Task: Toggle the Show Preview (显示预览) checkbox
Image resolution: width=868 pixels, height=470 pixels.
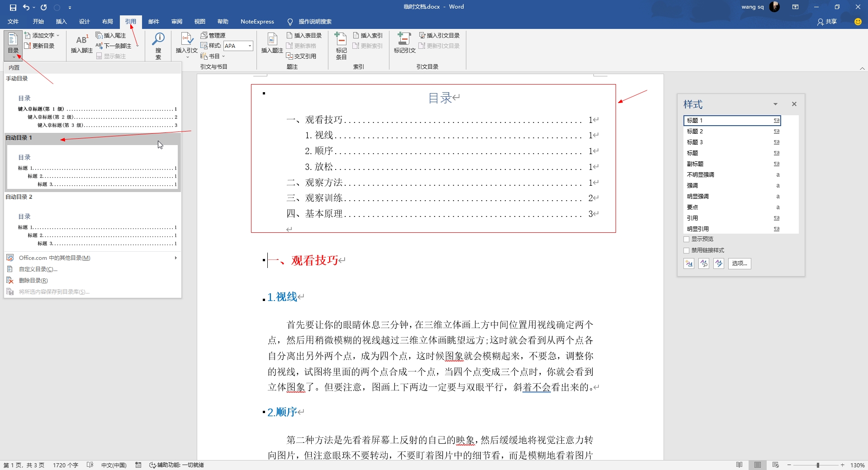Action: click(x=686, y=239)
